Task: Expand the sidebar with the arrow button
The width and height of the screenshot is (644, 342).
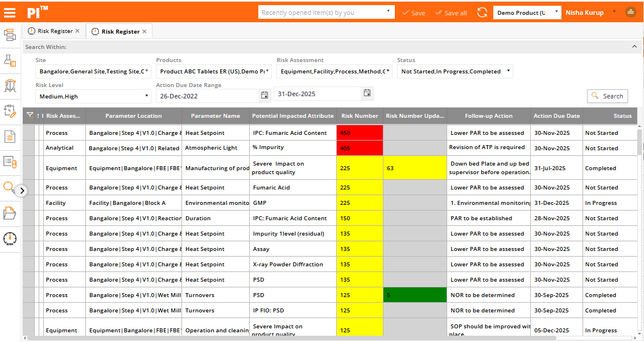Action: [x=22, y=191]
